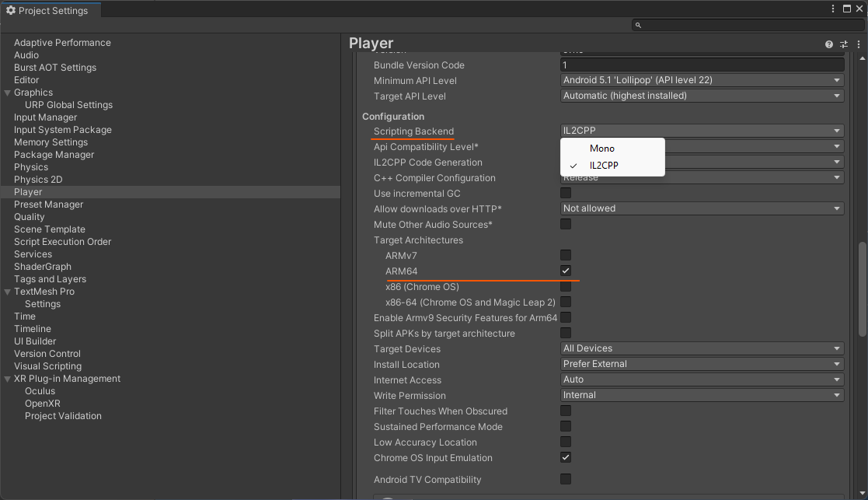Click the Player panel vertical scrollbar

point(862,289)
